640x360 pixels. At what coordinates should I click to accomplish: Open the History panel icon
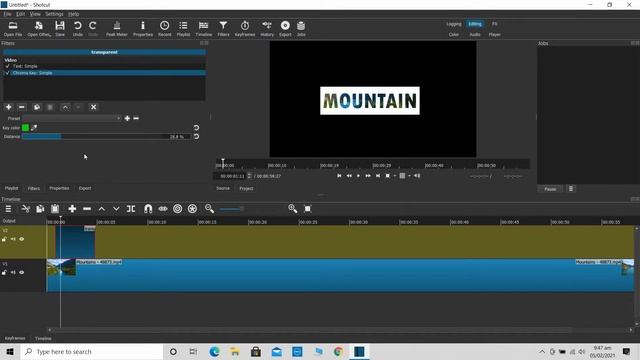pos(267,29)
